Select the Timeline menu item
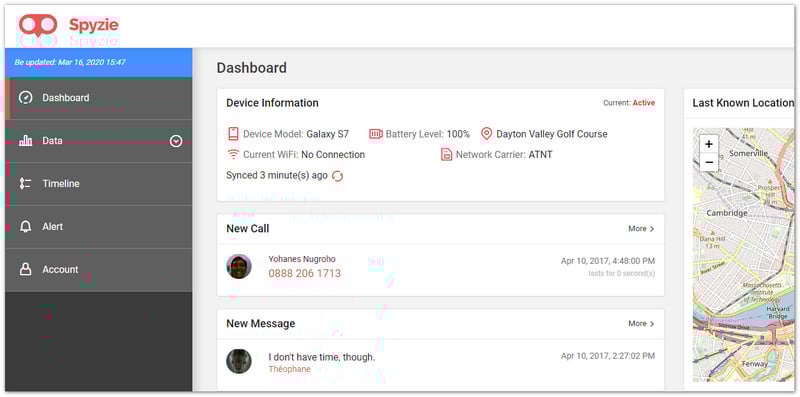 click(x=98, y=184)
